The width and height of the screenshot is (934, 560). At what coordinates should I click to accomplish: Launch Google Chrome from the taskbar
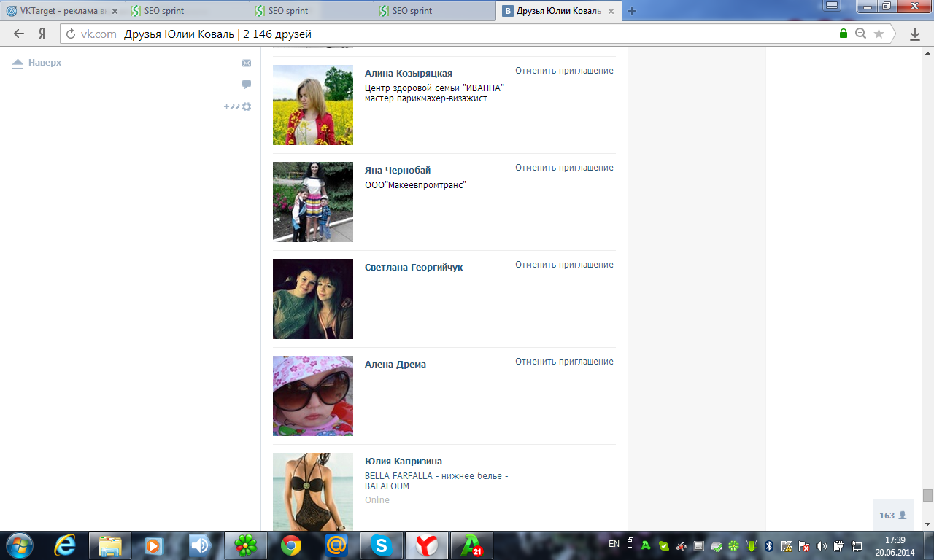coord(291,545)
